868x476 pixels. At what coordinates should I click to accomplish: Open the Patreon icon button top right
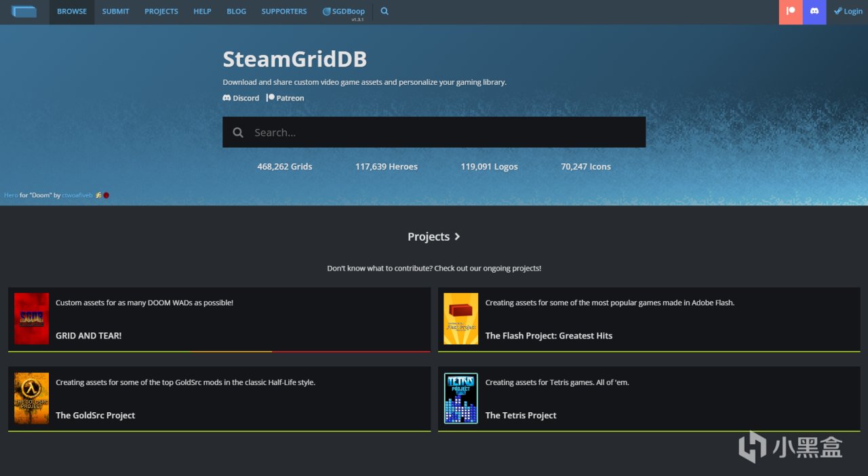(791, 12)
